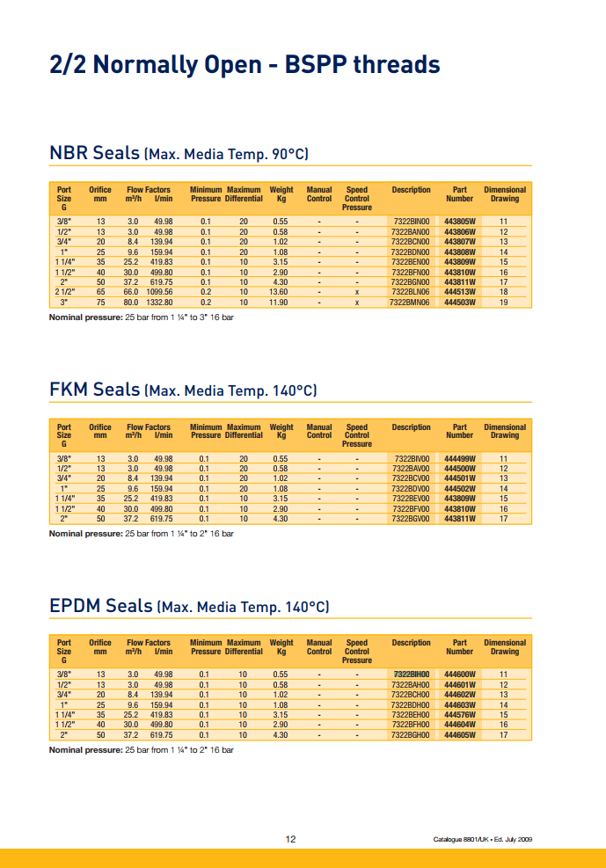Click the FKM Seals section heading
606x868 pixels.
coord(182,389)
